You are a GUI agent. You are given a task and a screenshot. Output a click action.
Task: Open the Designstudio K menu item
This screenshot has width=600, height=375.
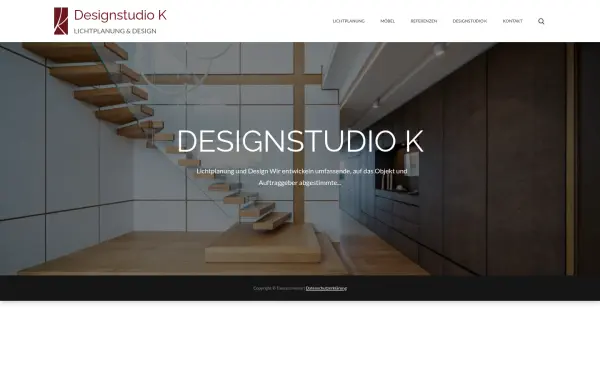tap(470, 21)
